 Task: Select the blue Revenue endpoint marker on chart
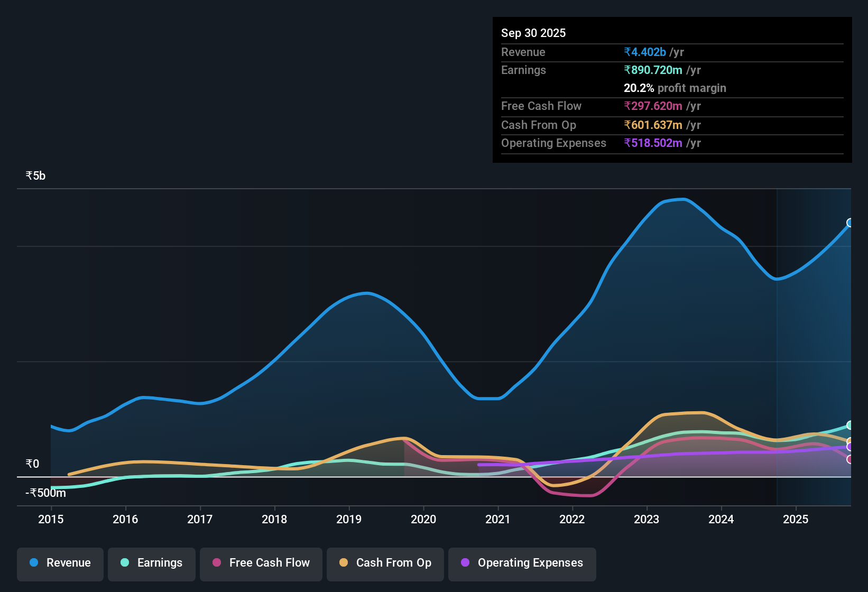850,224
